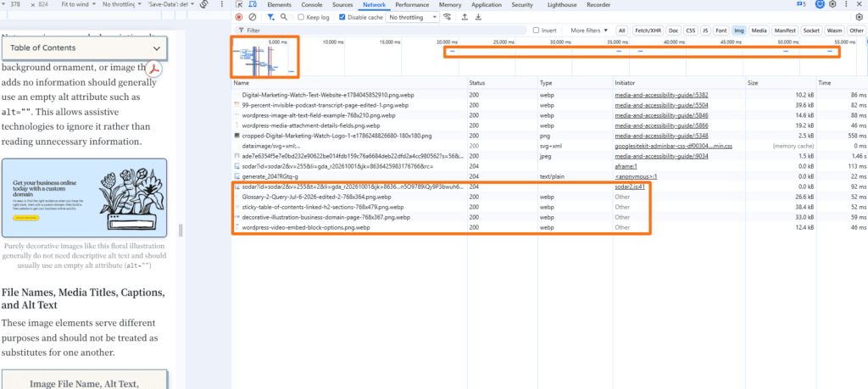Click the inspect element picker icon
This screenshot has height=389, width=868.
(x=239, y=5)
